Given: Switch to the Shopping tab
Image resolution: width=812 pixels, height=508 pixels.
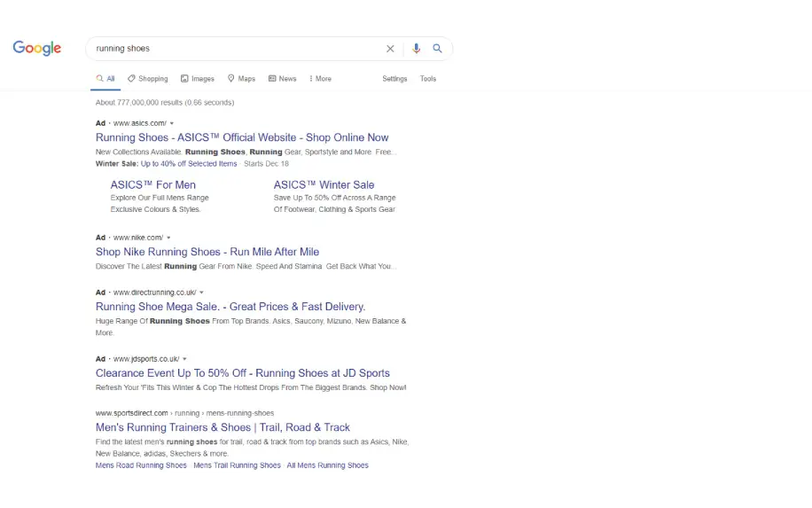Looking at the screenshot, I should (148, 79).
